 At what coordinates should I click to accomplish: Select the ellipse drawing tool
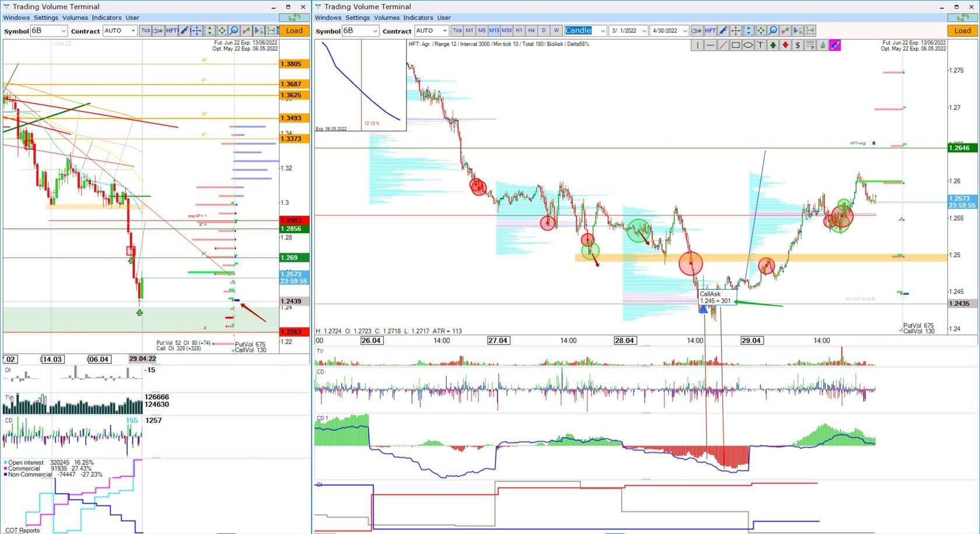[x=748, y=45]
